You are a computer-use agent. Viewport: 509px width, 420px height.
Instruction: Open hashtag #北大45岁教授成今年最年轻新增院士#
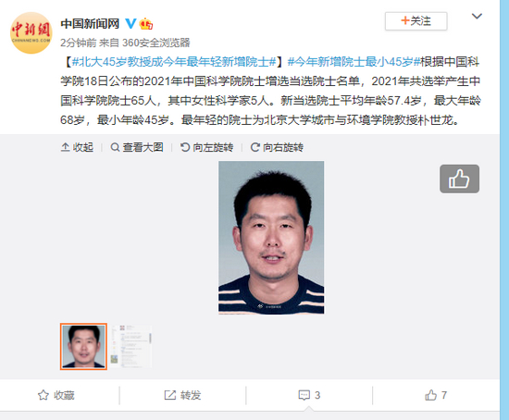click(x=174, y=62)
